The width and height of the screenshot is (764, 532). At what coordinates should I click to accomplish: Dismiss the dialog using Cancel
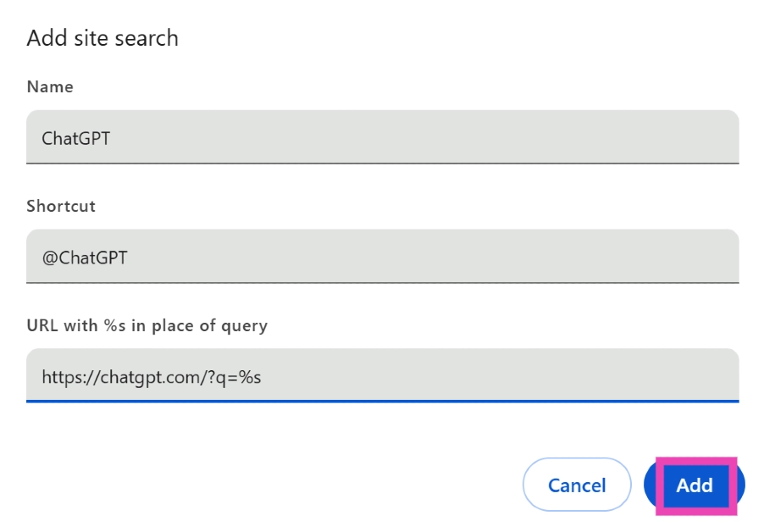point(577,485)
